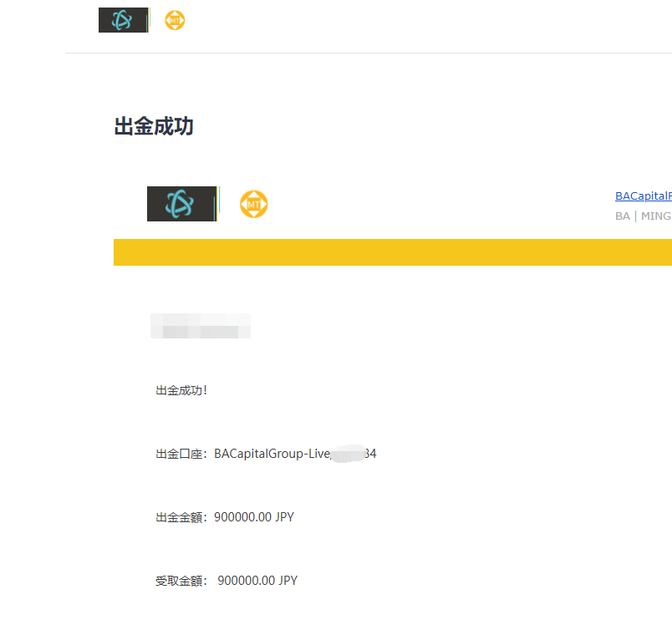Click the large orange MT icon in email body
The image size is (672, 630).
[254, 204]
